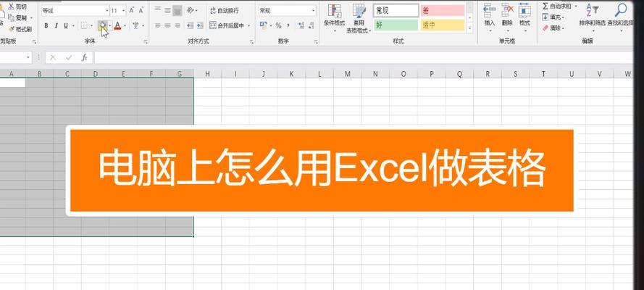
Task: Apply accounting number format
Action: 264,25
